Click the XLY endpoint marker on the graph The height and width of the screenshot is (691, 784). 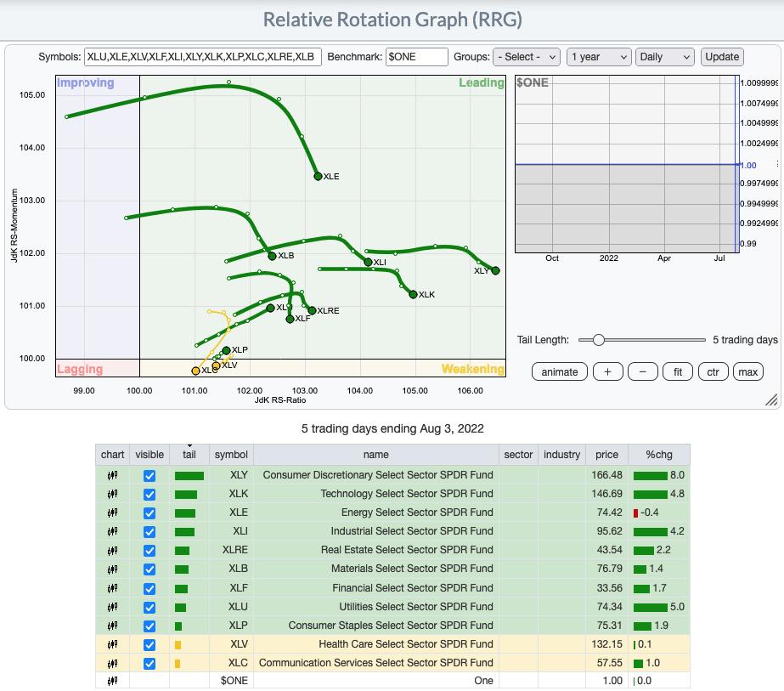click(495, 270)
